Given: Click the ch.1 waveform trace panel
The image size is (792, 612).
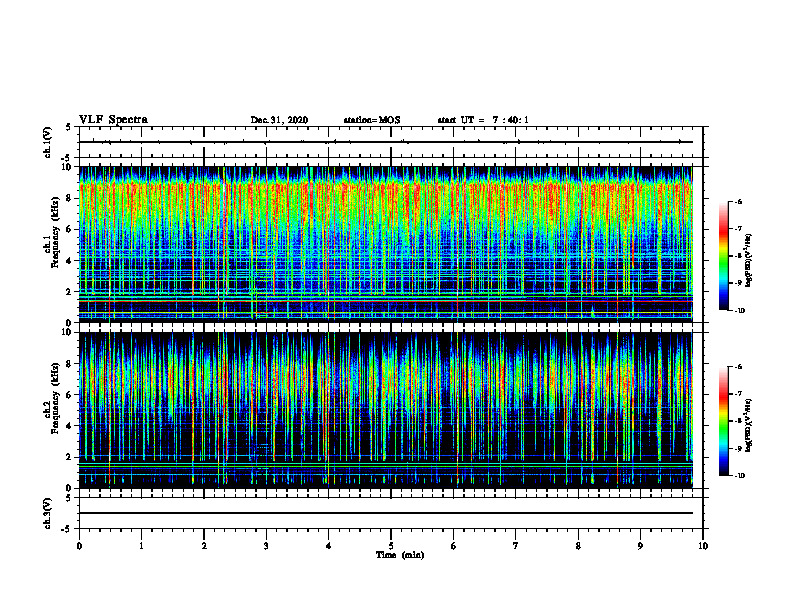Looking at the screenshot, I should pos(391,142).
